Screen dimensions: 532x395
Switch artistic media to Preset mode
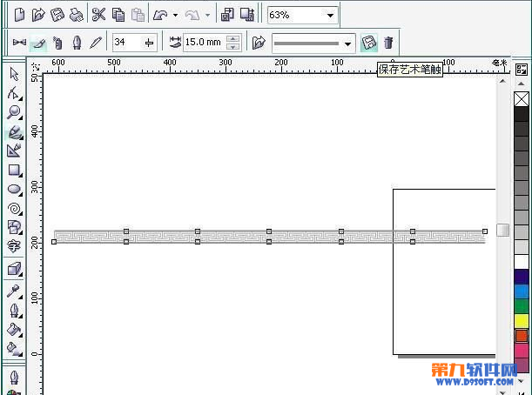coord(19,43)
